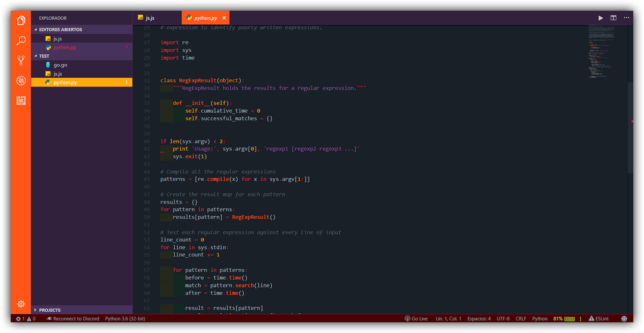Change CRLF end of line sequence
The height and width of the screenshot is (333, 644).
(521, 319)
